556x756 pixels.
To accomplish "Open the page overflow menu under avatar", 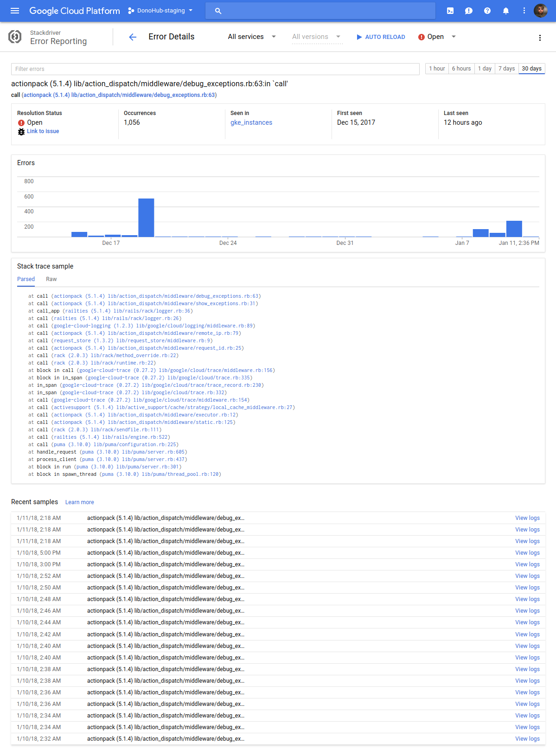I will point(540,38).
